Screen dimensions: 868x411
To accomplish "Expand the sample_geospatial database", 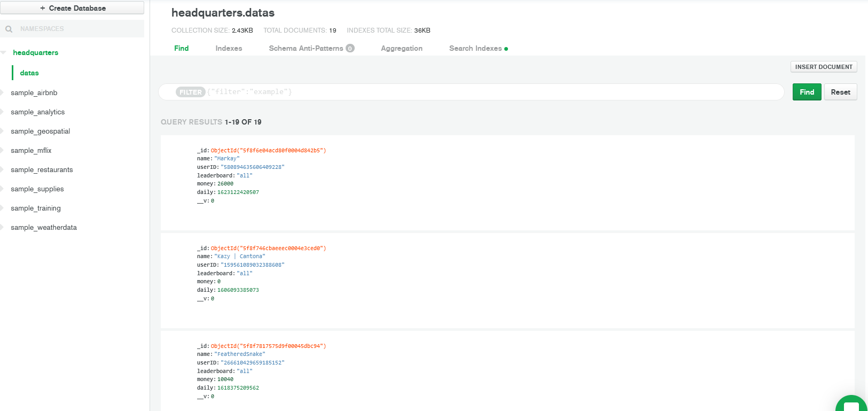I will point(2,131).
